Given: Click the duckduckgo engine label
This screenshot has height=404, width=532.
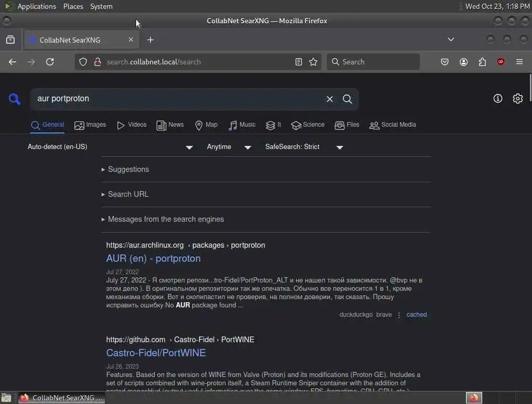Looking at the screenshot, I should [356, 315].
